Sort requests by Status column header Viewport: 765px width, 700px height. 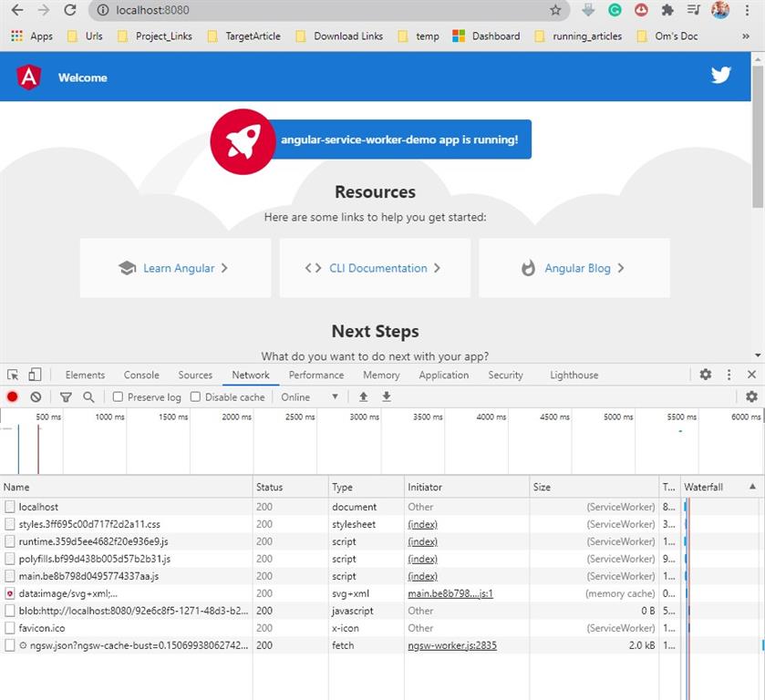tap(290, 487)
